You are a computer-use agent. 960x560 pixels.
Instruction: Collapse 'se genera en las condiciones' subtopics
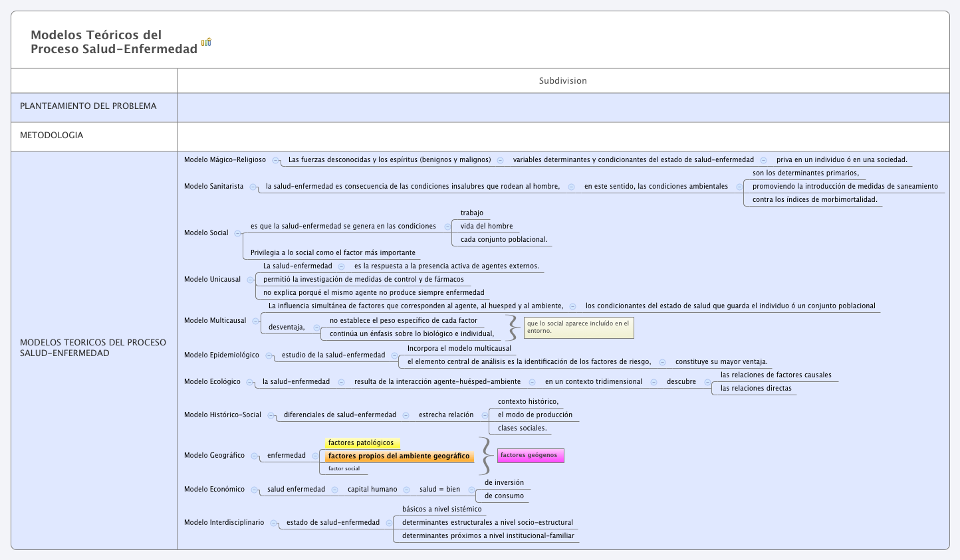[447, 227]
